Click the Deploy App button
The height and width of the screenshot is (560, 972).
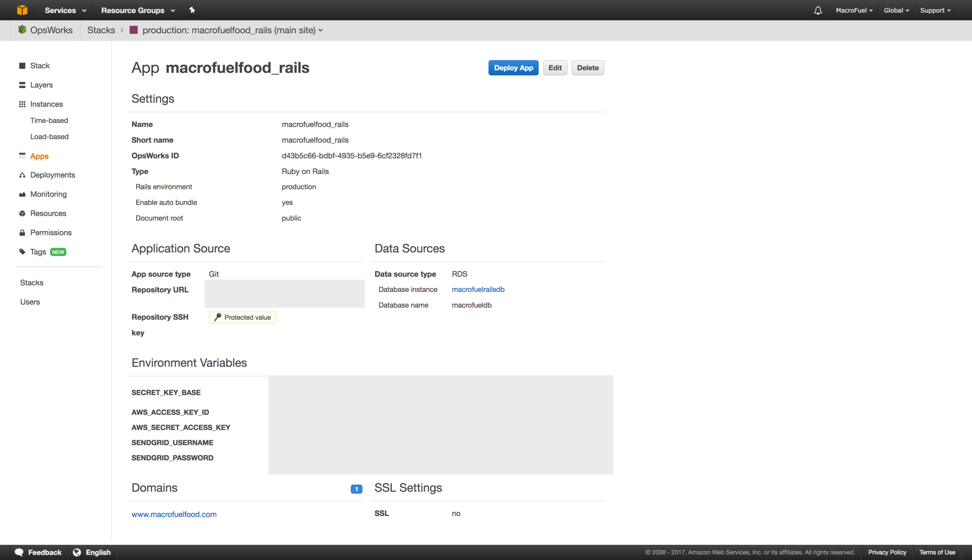[513, 68]
